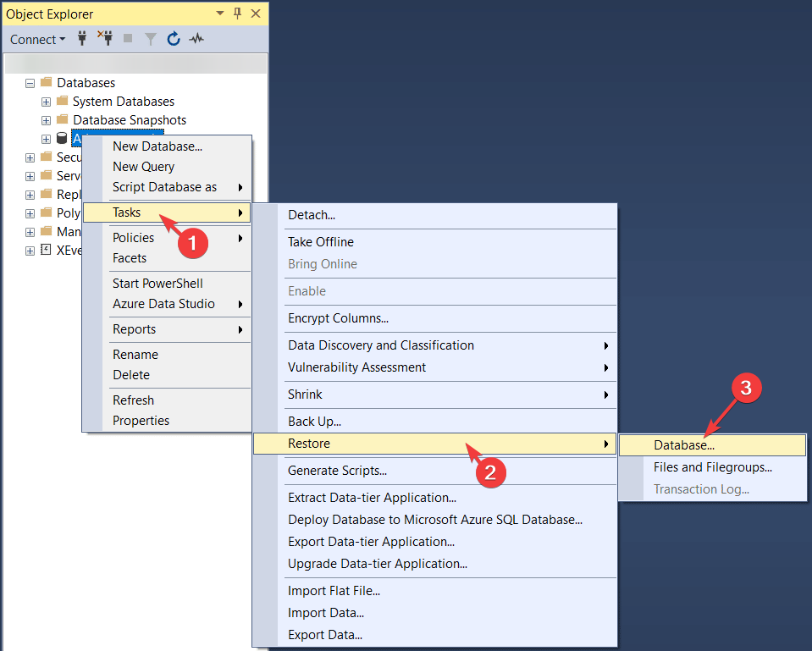
Task: Collapse the Databases node
Action: pos(30,82)
